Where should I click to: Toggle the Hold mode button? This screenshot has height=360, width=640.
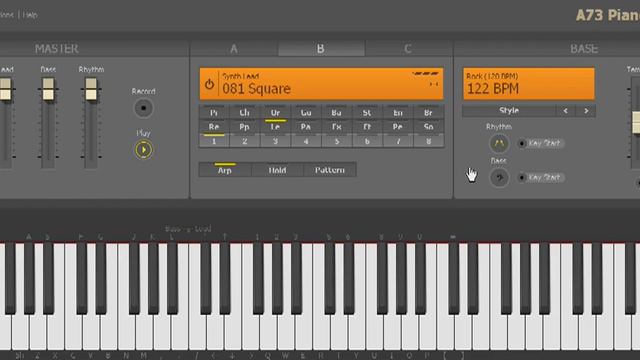point(277,170)
